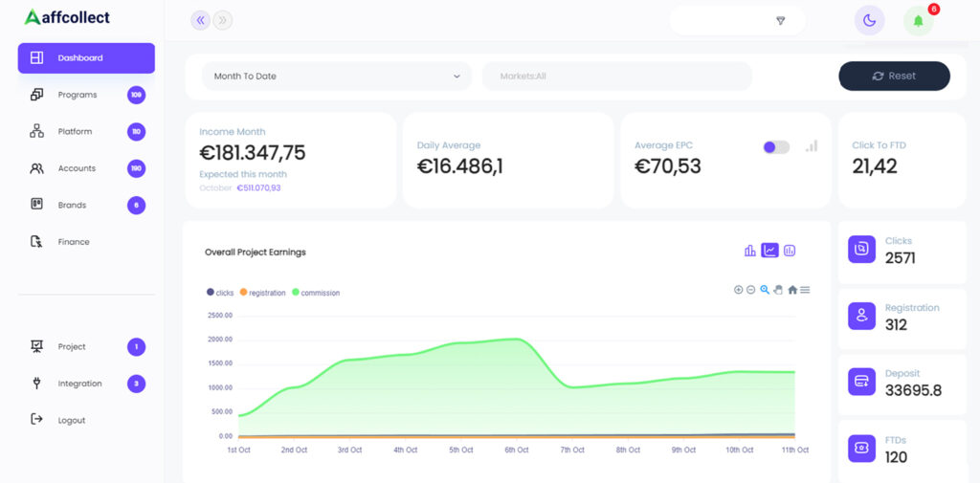Click the chart zoom-in plus icon
The image size is (980, 483).
[738, 290]
